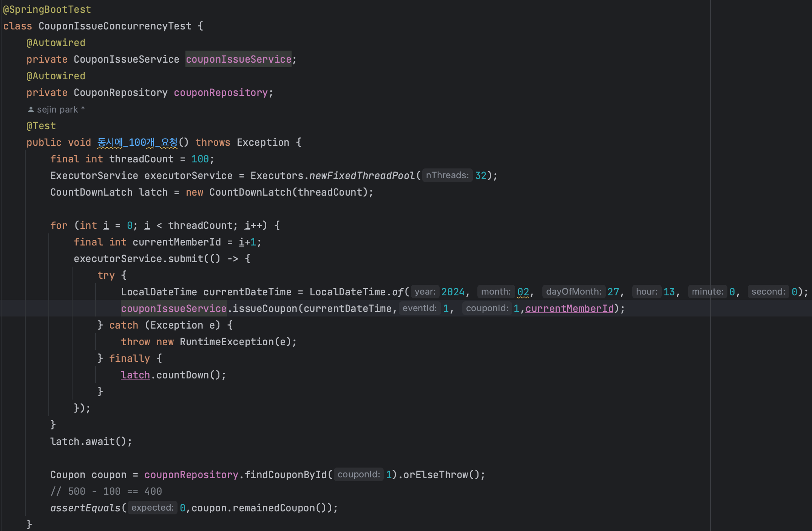
Task: Click the orElseThrow method call
Action: coord(436,475)
